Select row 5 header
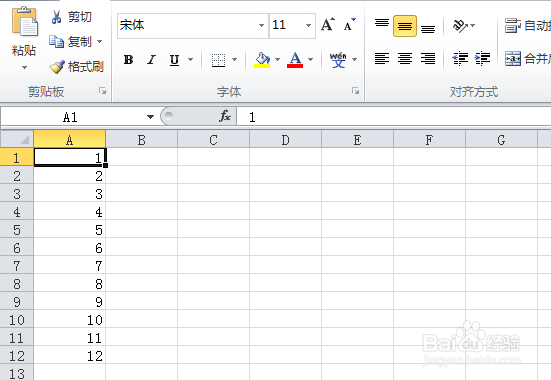 pyautogui.click(x=17, y=230)
